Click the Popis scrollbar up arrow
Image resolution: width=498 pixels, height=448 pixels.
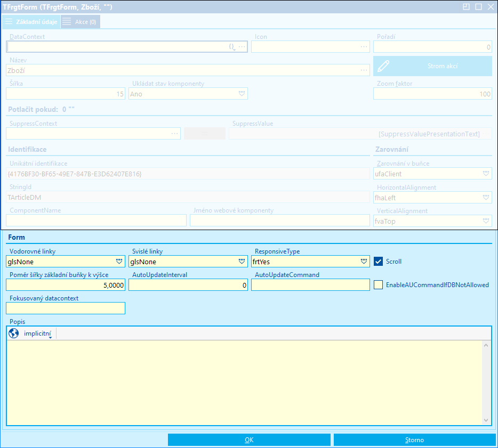(486, 345)
